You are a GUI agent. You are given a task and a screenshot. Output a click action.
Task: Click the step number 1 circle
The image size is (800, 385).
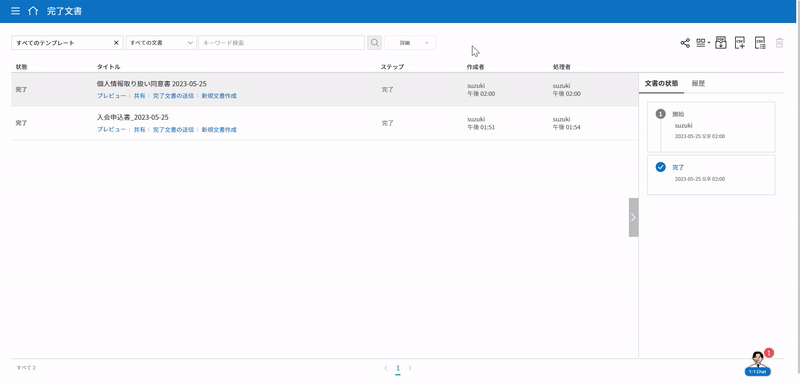(661, 114)
